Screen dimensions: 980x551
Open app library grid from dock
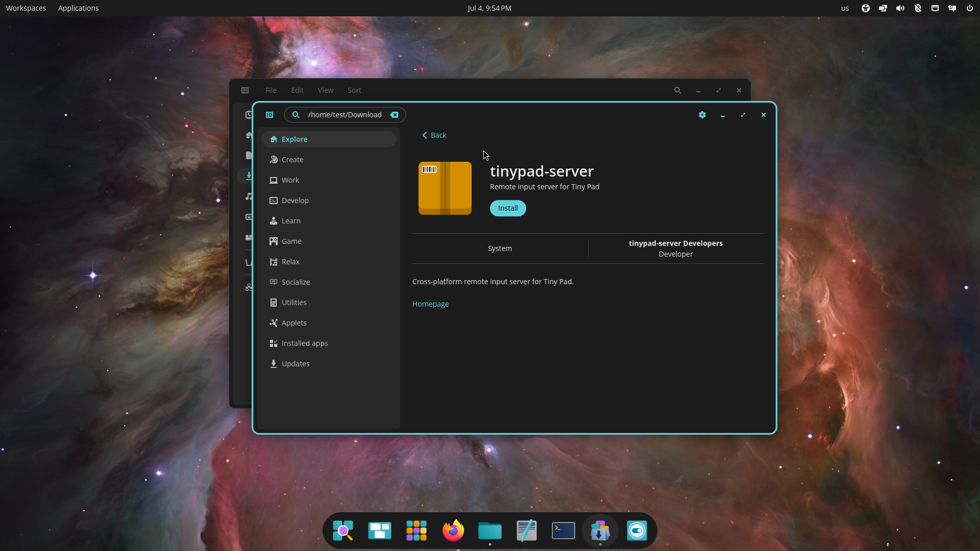click(x=416, y=531)
